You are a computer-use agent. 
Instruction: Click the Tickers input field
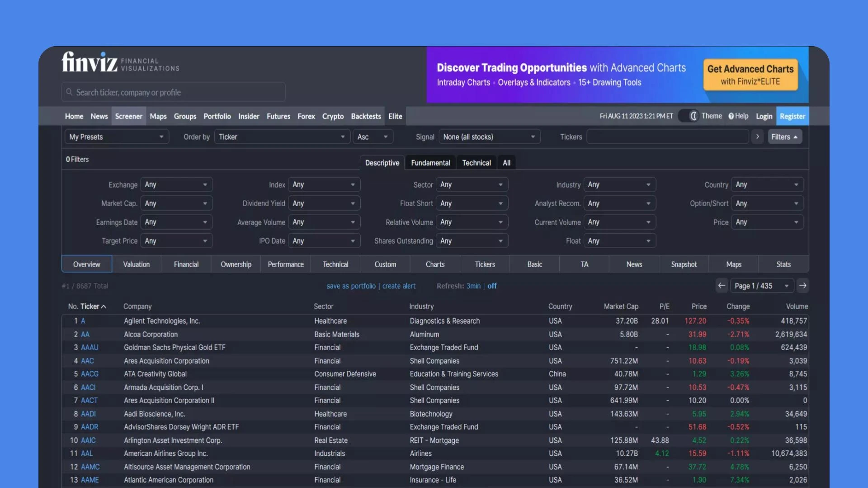click(667, 136)
